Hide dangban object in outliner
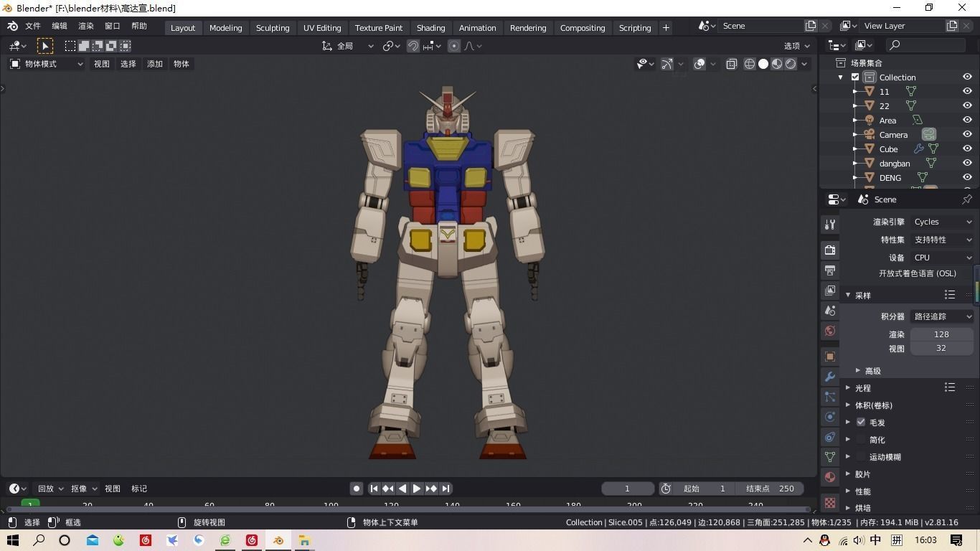The width and height of the screenshot is (980, 551). (967, 163)
